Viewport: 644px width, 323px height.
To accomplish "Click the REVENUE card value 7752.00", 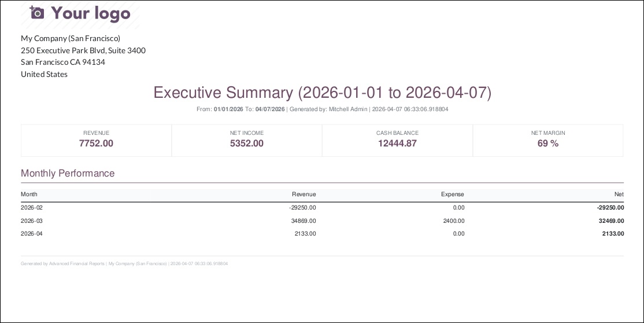I will click(96, 143).
